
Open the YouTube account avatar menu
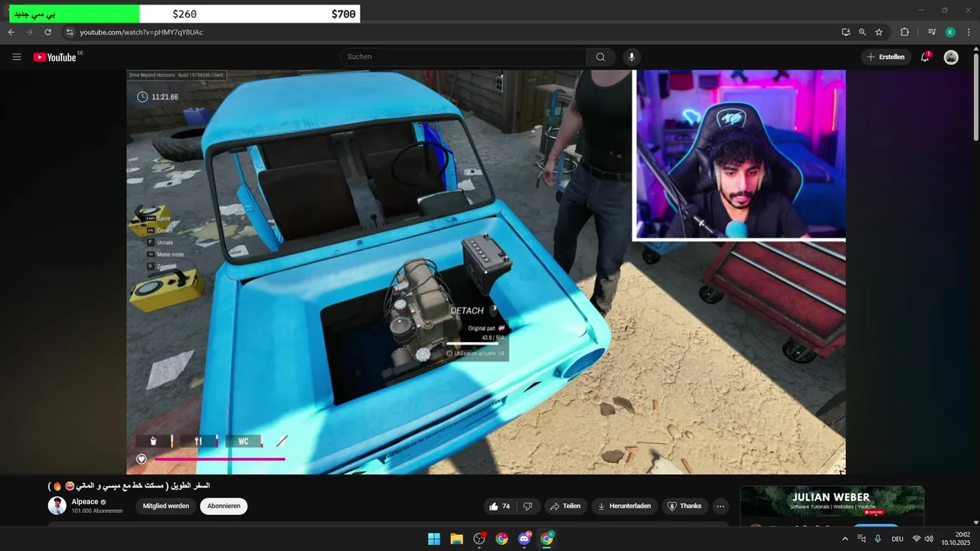(x=951, y=57)
